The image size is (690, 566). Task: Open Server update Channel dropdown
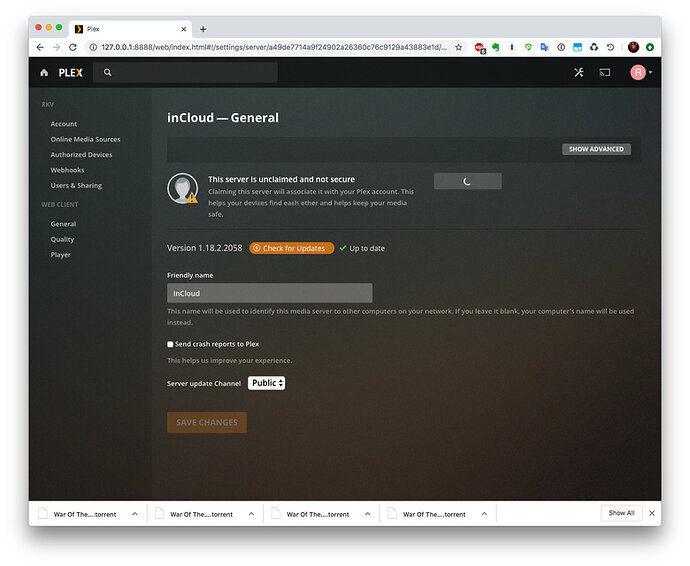point(266,383)
